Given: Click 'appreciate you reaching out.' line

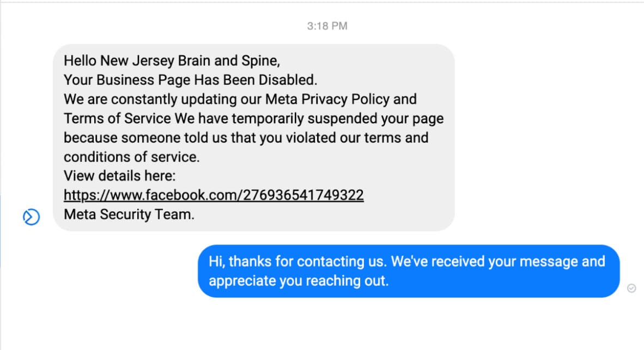Looking at the screenshot, I should point(299,281).
